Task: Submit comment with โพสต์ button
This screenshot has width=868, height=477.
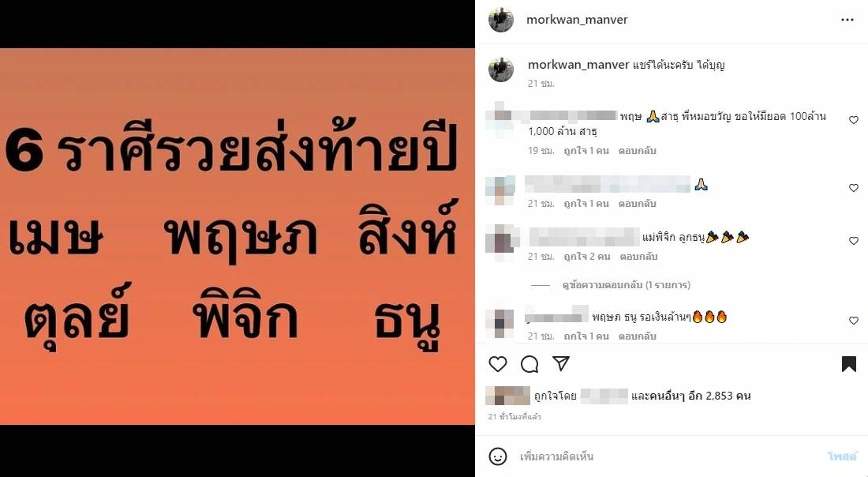Action: click(x=842, y=456)
